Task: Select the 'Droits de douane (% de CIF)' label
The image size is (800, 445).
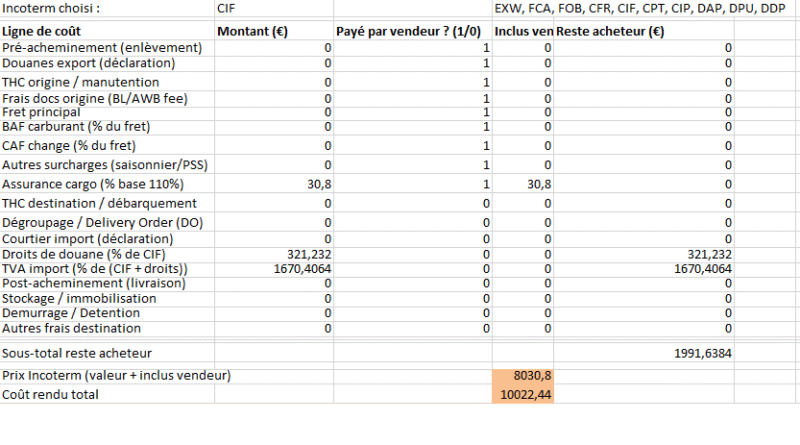Action: [x=107, y=255]
